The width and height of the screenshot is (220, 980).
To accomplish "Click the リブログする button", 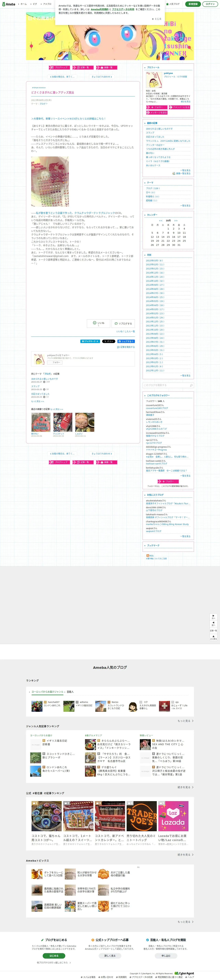I will click(123, 323).
